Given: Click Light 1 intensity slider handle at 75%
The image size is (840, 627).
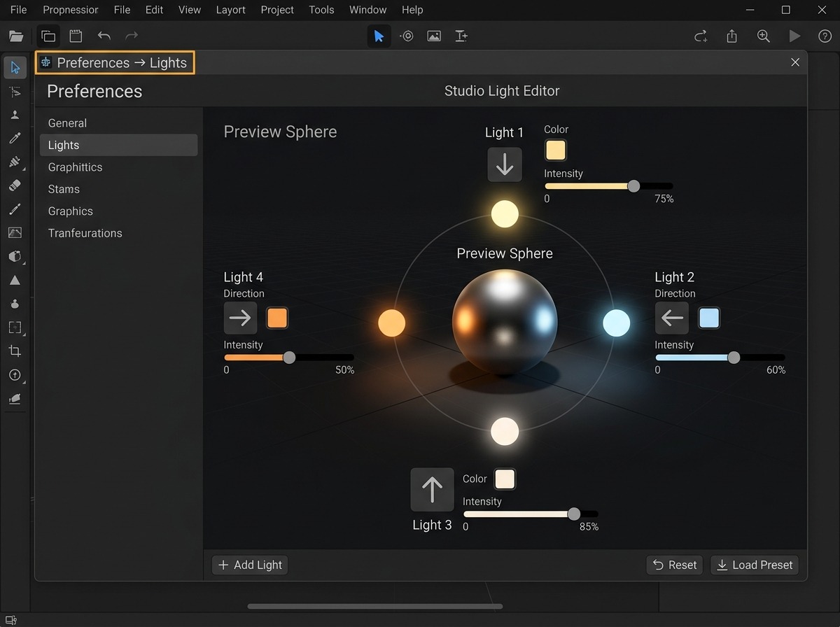Looking at the screenshot, I should pos(633,186).
